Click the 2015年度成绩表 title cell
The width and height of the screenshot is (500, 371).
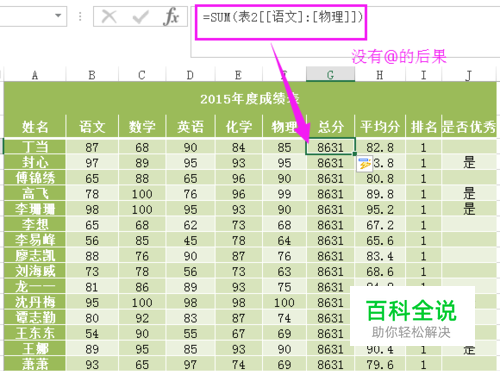pyautogui.click(x=250, y=99)
